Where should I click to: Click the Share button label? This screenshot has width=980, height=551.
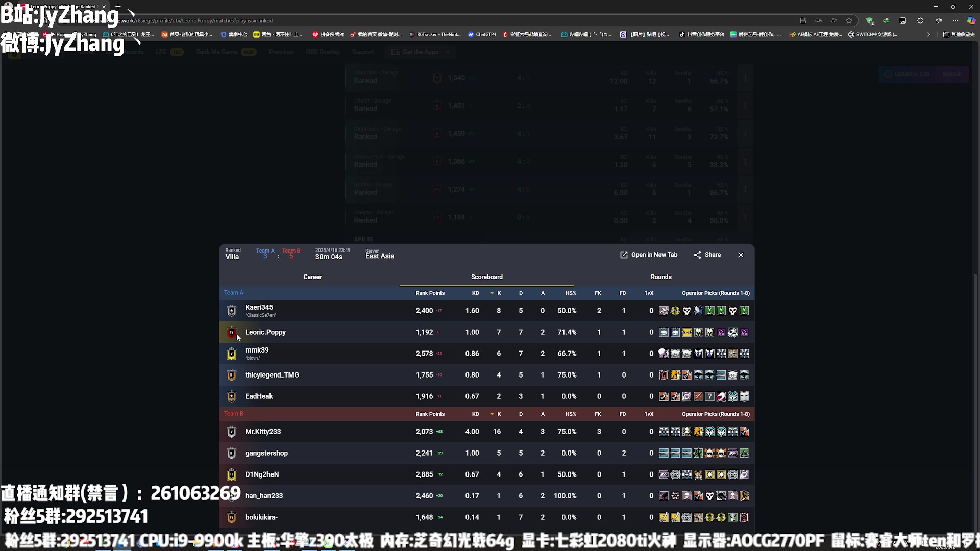(x=713, y=255)
